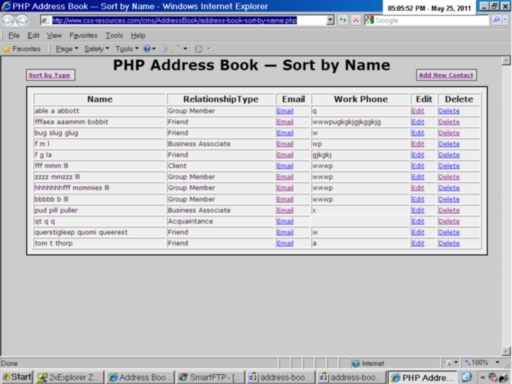Click Email link for querstigleep quomi queerest
This screenshot has width=512, height=384.
click(285, 232)
